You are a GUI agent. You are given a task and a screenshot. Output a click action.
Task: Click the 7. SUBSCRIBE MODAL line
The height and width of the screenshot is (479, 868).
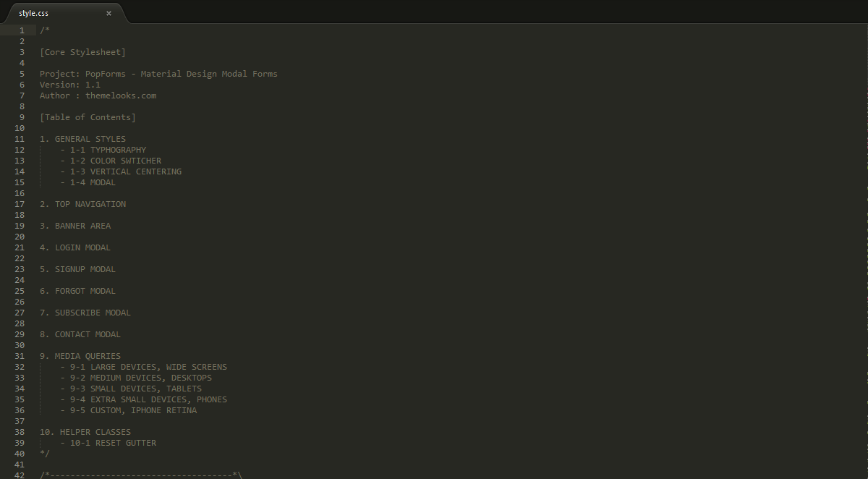click(85, 313)
